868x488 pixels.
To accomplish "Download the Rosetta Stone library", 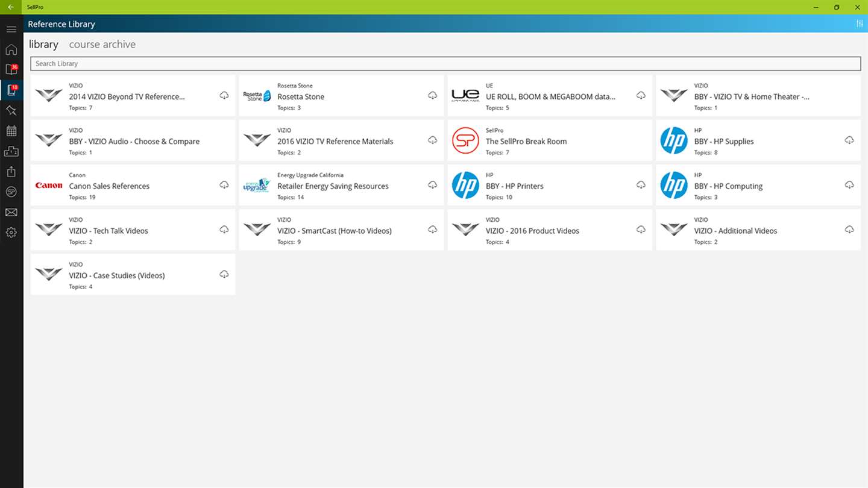I will pyautogui.click(x=433, y=95).
